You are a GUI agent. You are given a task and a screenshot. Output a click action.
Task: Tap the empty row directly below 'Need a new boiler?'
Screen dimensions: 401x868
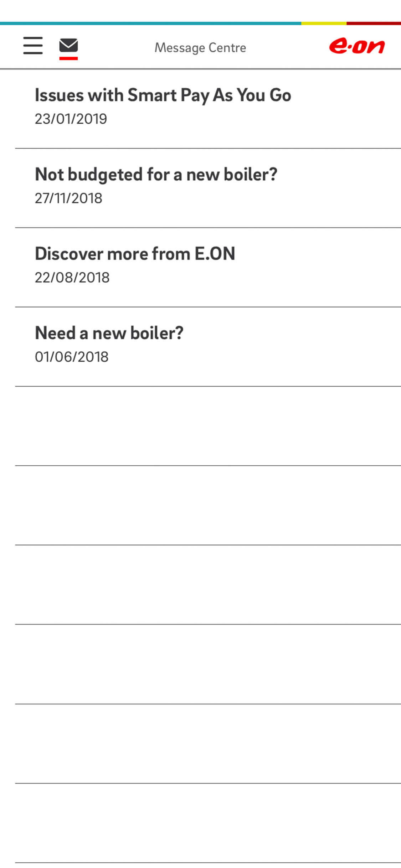[208, 426]
